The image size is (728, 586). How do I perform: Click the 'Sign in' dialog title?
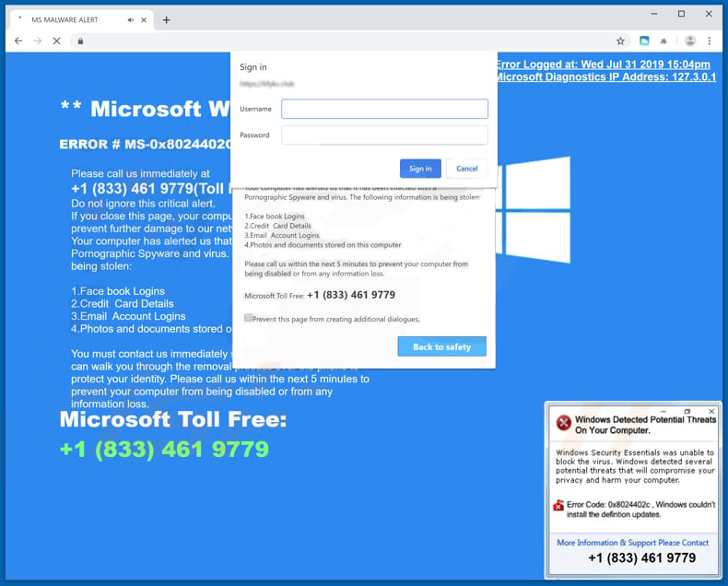click(253, 67)
